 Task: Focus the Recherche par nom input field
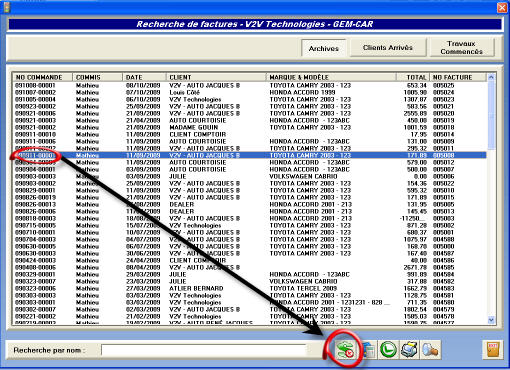[x=204, y=350]
